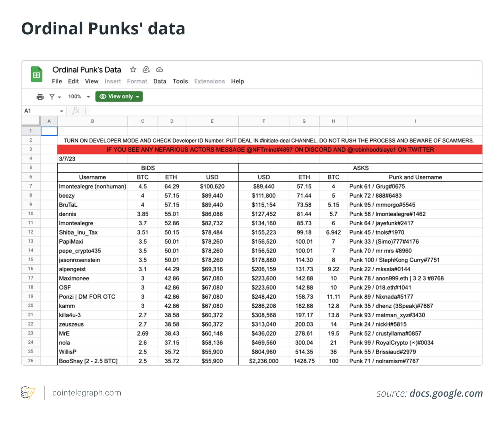
Task: Select column C header
Action: (143, 121)
